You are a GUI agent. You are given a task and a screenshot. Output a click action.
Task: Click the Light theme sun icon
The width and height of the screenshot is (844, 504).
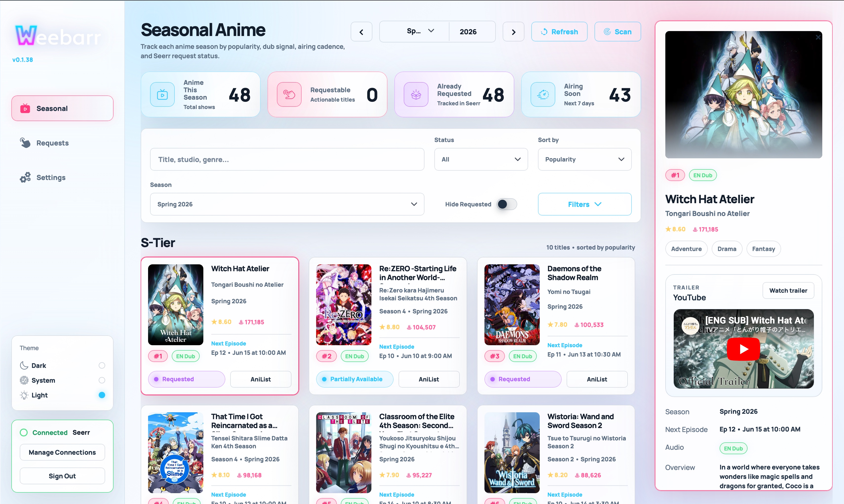[24, 395]
